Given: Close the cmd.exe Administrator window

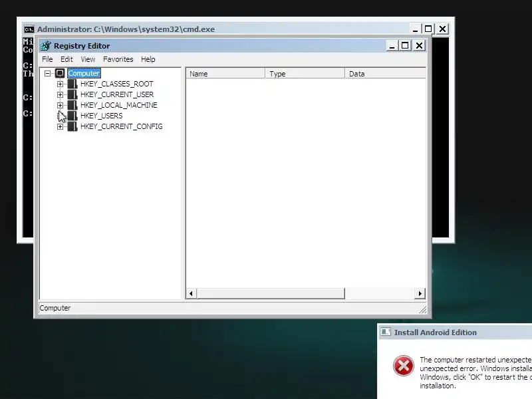Looking at the screenshot, I should coord(442,29).
